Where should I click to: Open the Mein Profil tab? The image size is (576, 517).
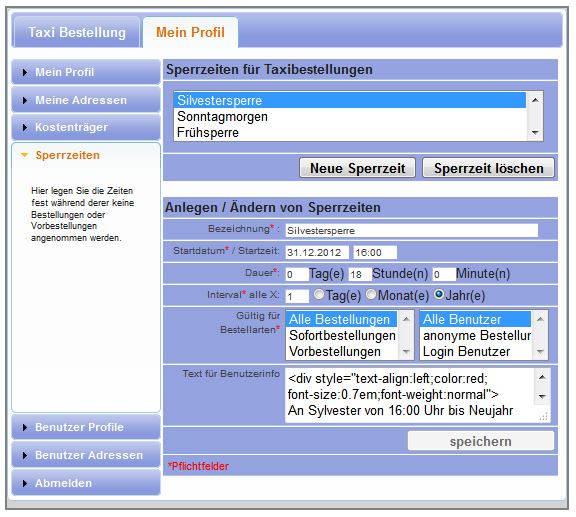click(190, 32)
